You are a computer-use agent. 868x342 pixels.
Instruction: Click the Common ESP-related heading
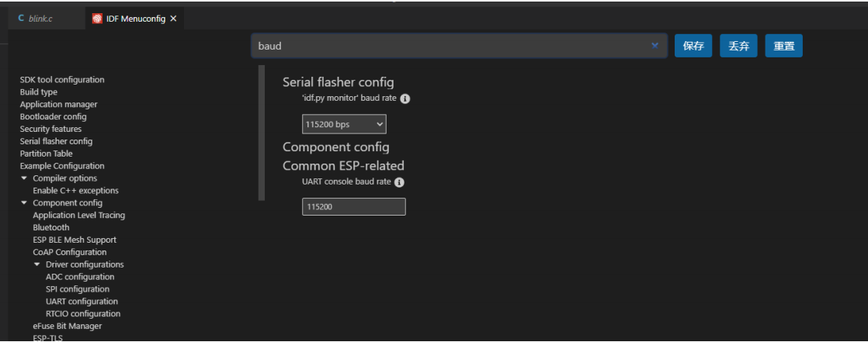(x=343, y=166)
